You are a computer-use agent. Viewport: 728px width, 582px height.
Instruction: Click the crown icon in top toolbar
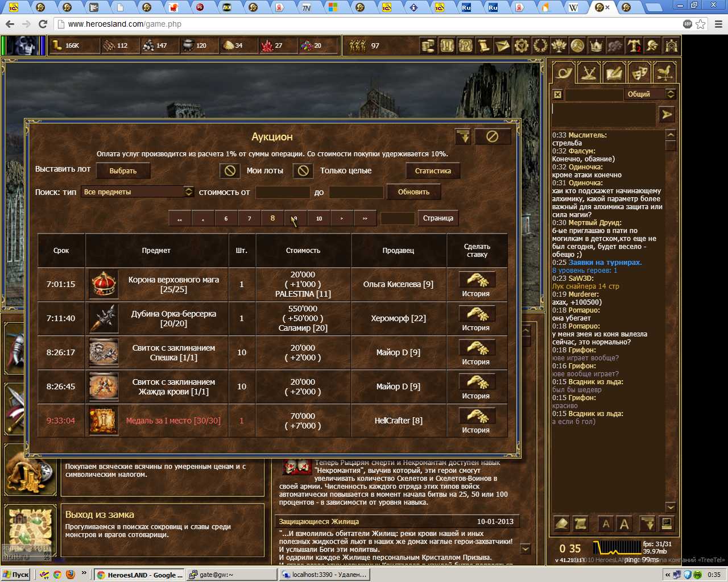tap(595, 46)
